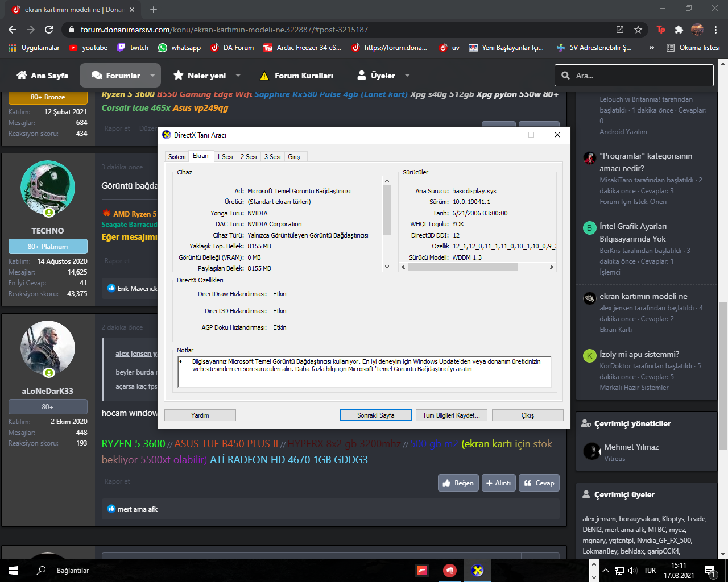Screen dimensions: 728x582
Task: Show more bookmarks chevron
Action: [651, 48]
